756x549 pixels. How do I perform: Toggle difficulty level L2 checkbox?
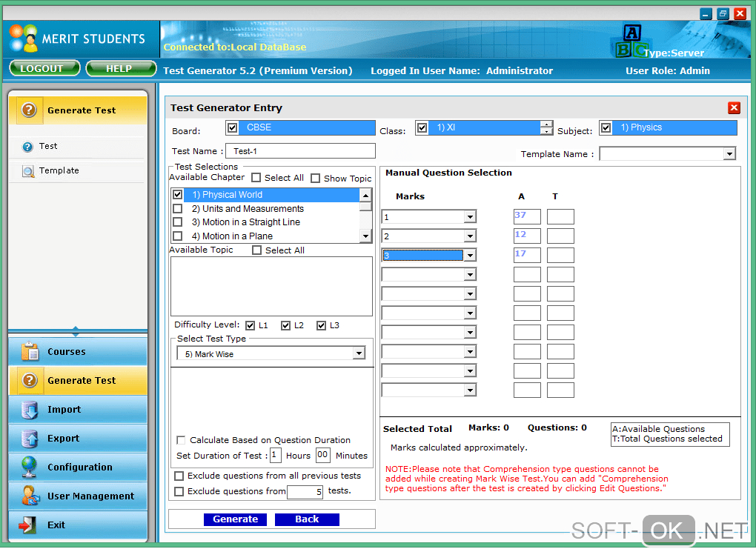click(285, 326)
